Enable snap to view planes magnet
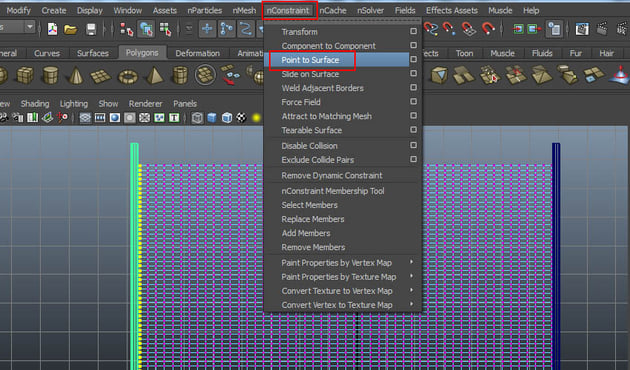Screen dimensions: 630x370 click(468, 29)
